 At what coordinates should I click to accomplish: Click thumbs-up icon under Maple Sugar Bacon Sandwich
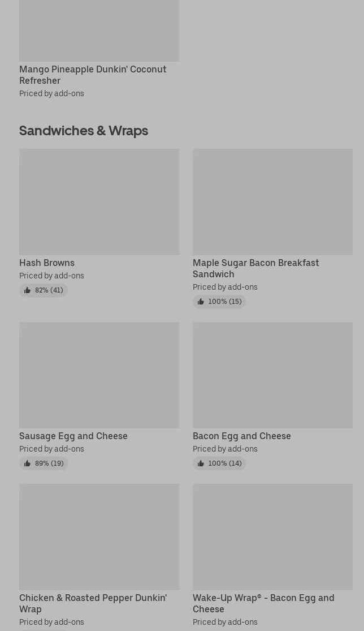(201, 302)
